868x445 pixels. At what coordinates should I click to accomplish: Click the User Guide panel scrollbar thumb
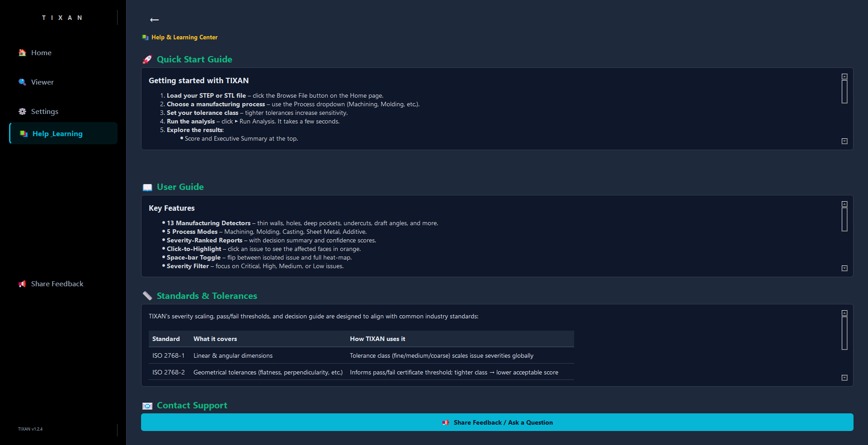pos(844,219)
